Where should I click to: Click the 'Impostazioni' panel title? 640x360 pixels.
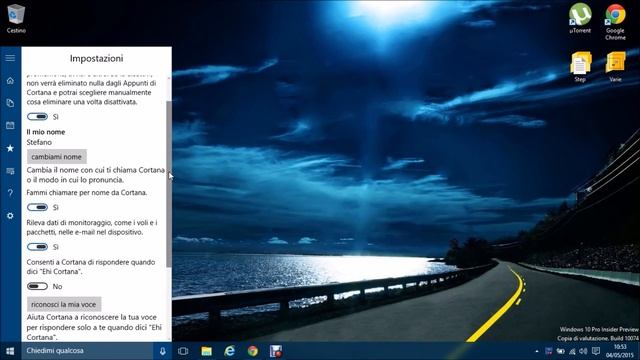[x=96, y=58]
